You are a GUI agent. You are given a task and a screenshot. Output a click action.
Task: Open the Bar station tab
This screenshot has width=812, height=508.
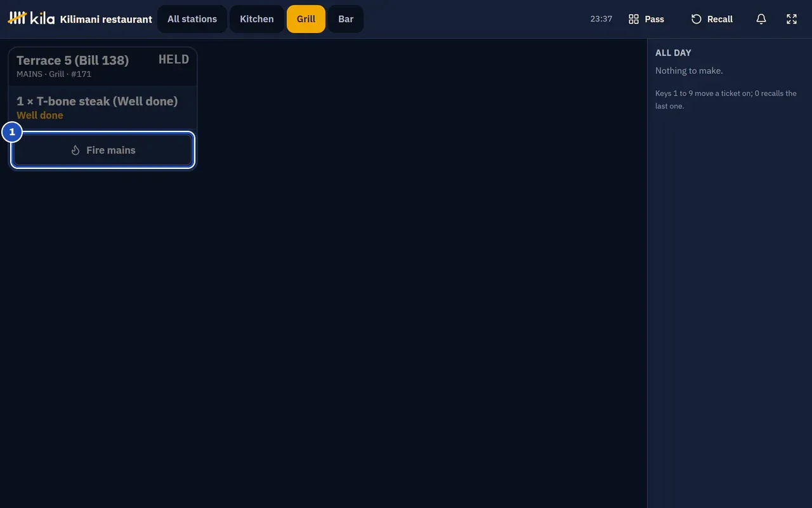pos(346,19)
